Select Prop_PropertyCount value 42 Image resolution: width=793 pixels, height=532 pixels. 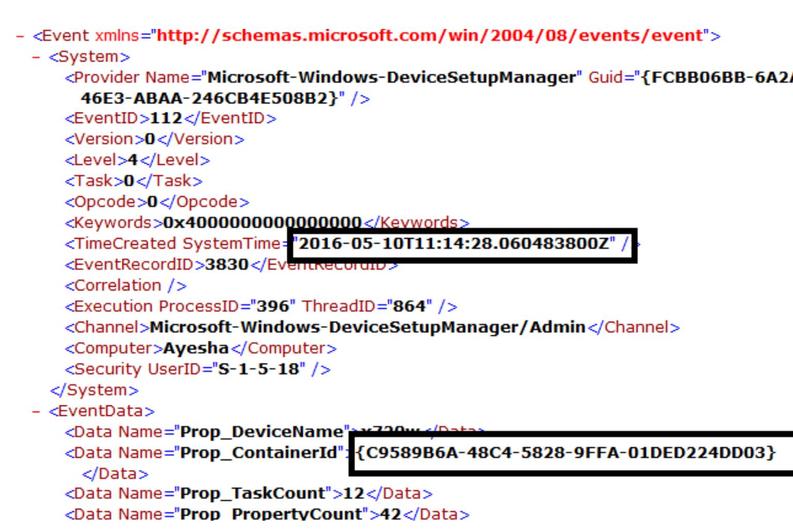(391, 514)
